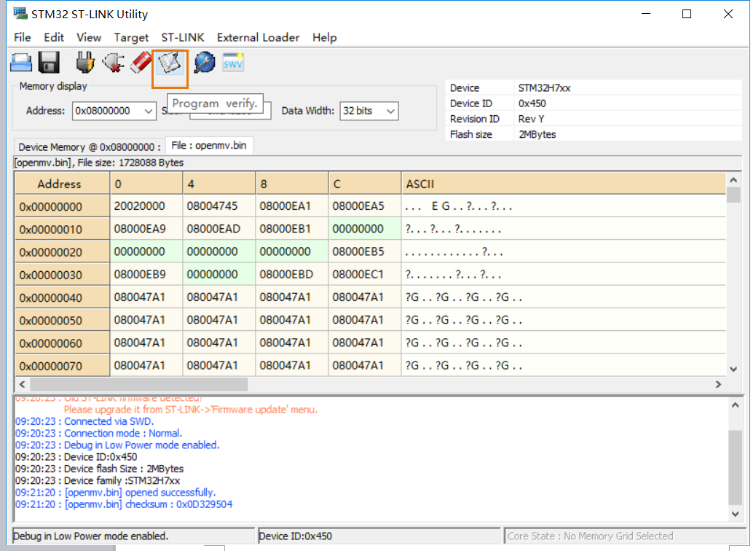Click the Save file floppy disk icon
Viewport: 756px width, 551px height.
click(49, 63)
